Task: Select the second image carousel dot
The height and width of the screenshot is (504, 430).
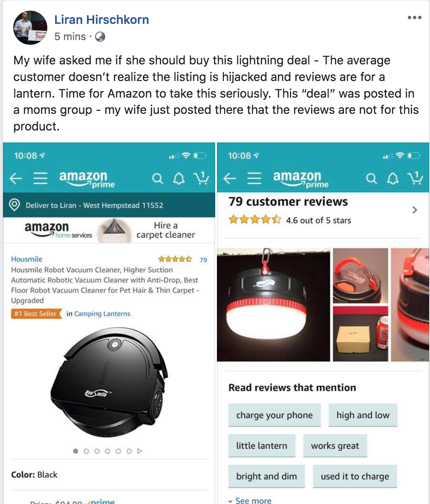Action: [86, 451]
